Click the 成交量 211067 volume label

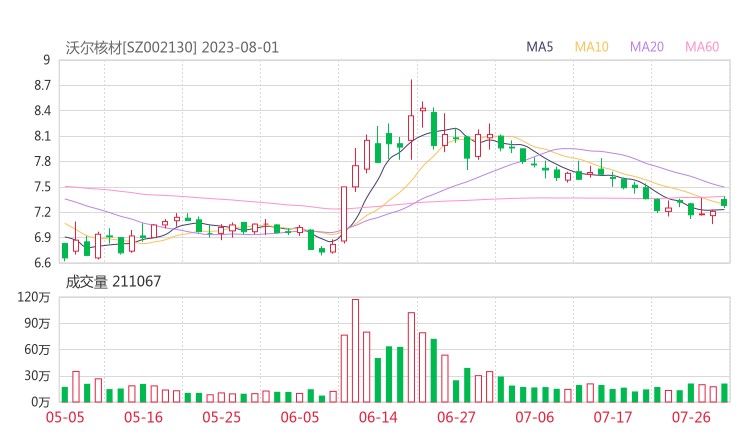click(x=113, y=282)
